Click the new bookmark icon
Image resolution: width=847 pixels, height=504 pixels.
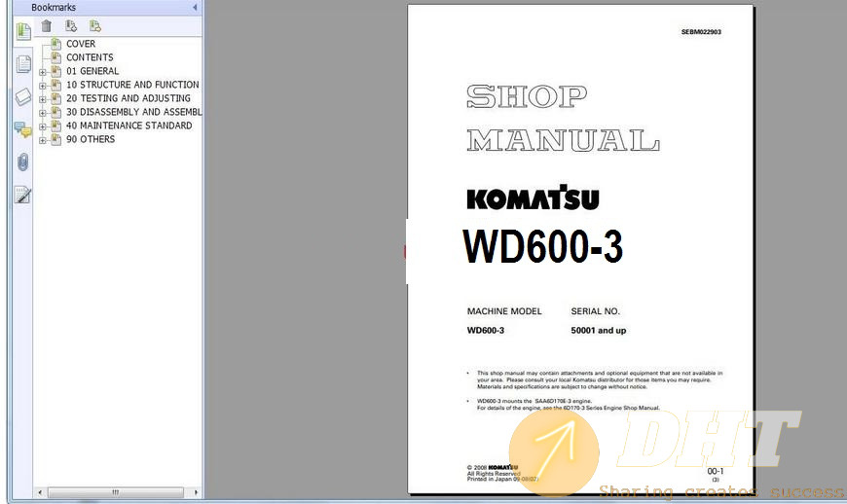point(71,26)
